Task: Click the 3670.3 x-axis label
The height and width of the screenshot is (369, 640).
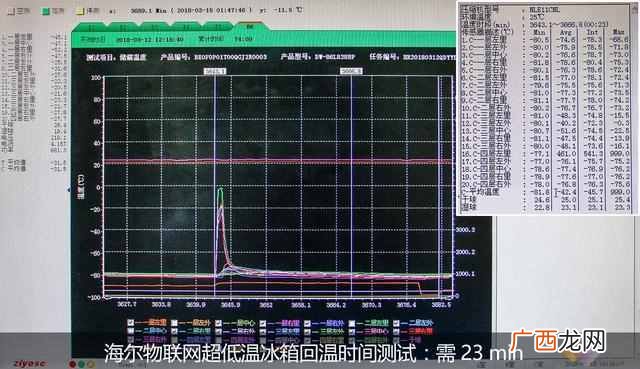Action: tap(371, 305)
